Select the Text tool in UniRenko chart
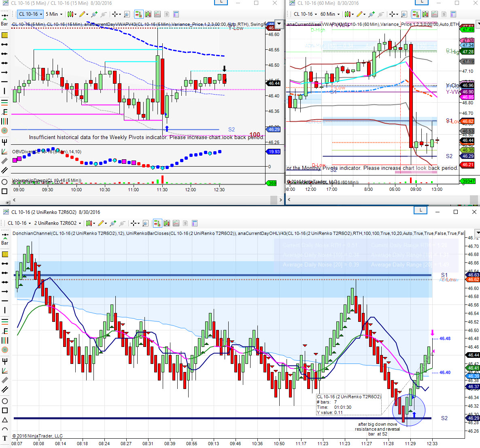This screenshot has width=480, height=448. click(x=5, y=438)
